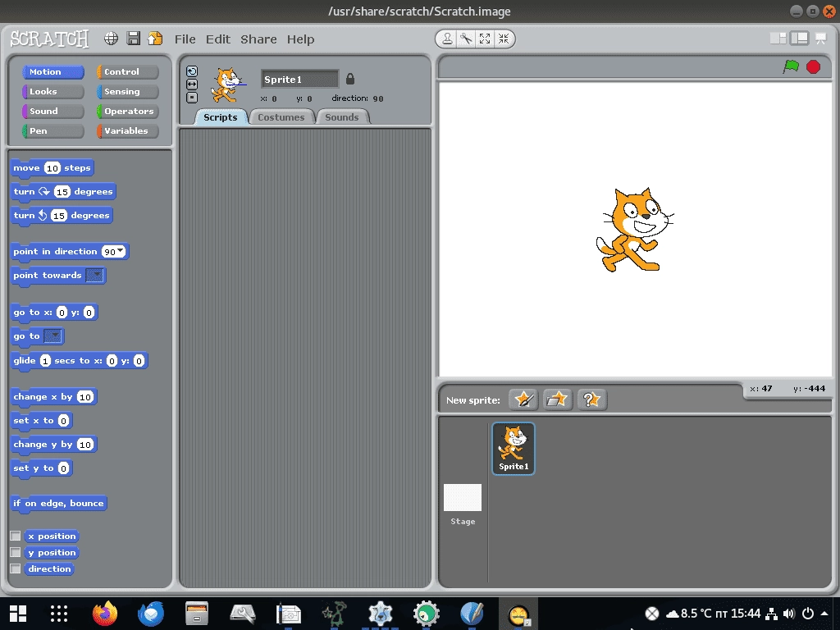Viewport: 840px width, 630px height.
Task: Click the cat sprite on the stage
Action: point(635,230)
